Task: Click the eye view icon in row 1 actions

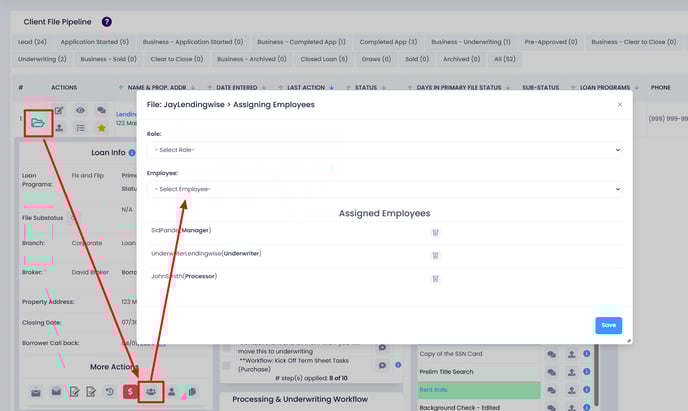Action: (x=80, y=111)
